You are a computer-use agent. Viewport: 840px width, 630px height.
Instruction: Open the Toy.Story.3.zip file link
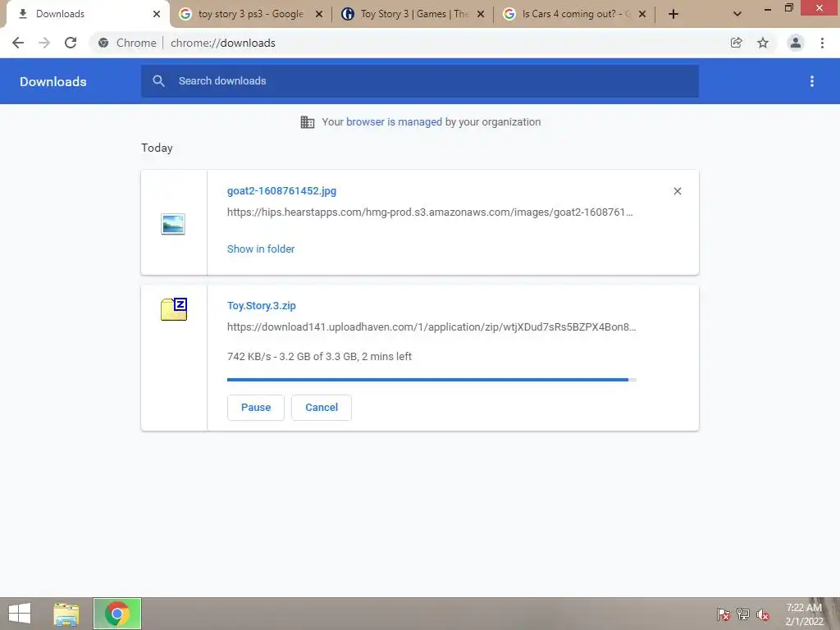(x=262, y=305)
